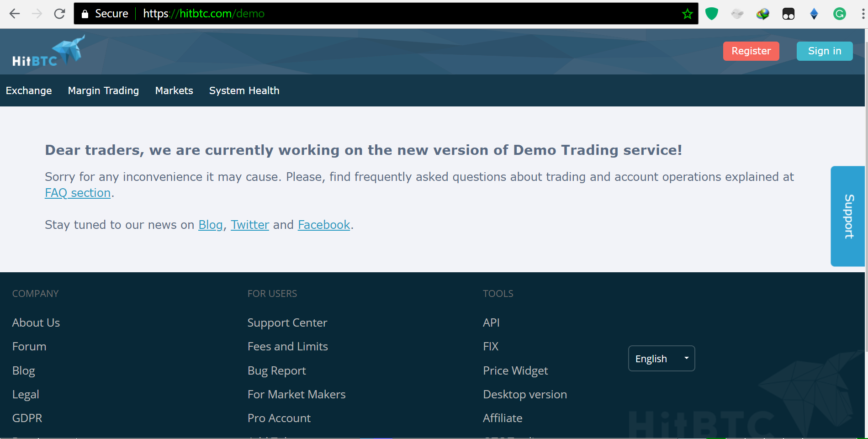This screenshot has width=868, height=439.
Task: Open the System Health menu item
Action: tap(244, 90)
